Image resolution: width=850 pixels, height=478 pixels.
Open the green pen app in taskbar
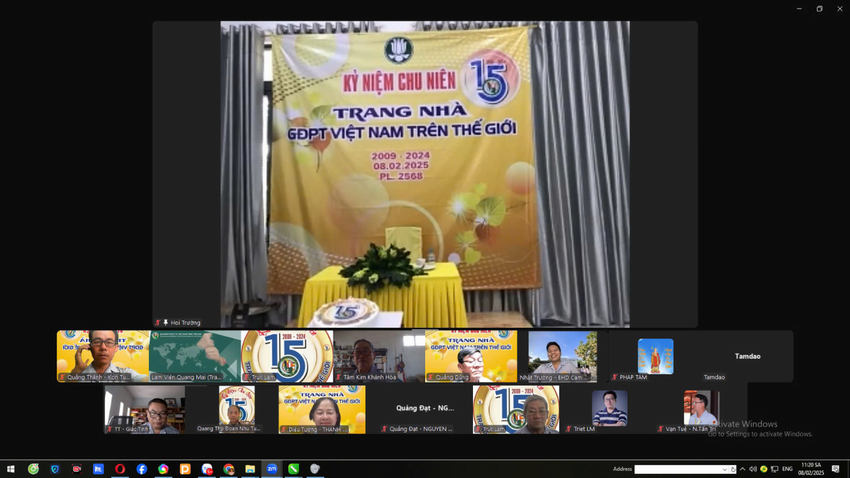[x=293, y=469]
